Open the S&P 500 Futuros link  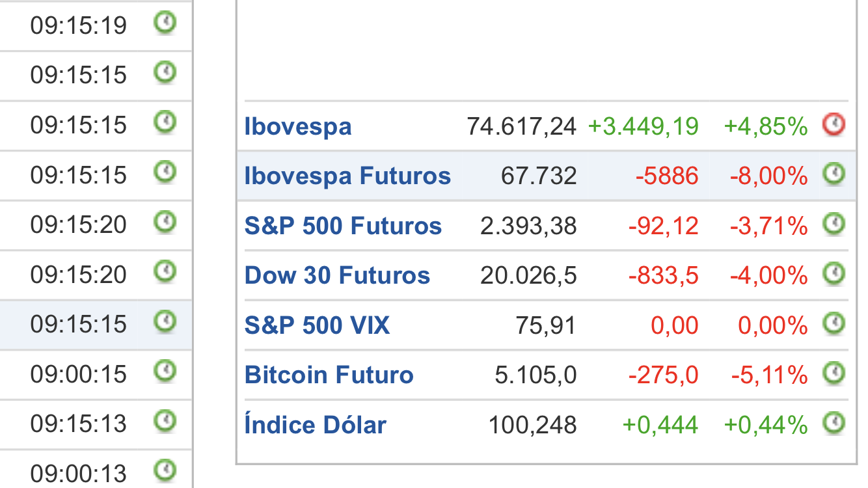click(343, 226)
